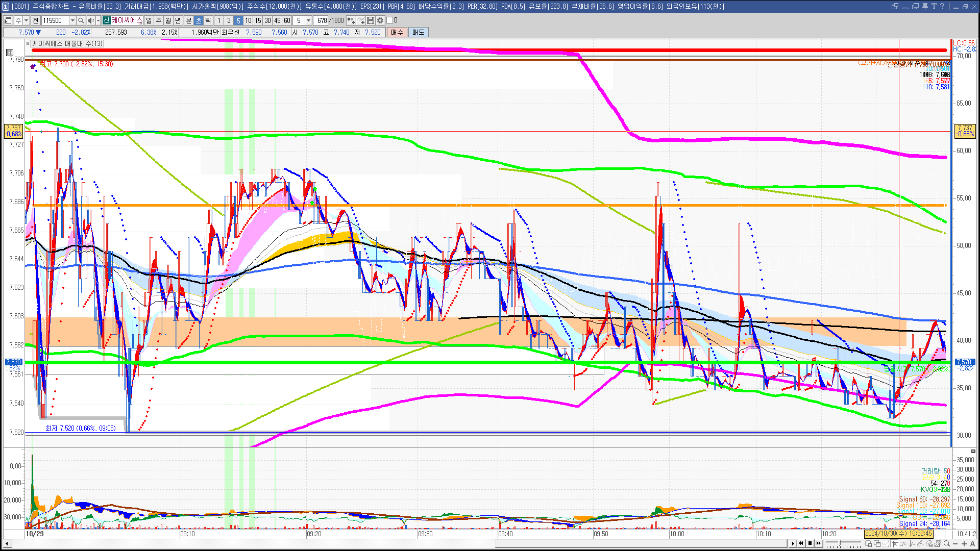Click the play button in replay controls
The image size is (980, 551).
(793, 543)
